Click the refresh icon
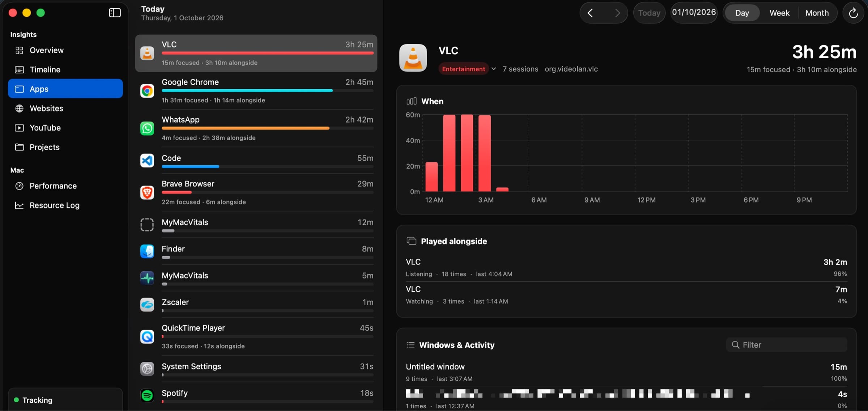The height and width of the screenshot is (411, 868). pos(854,13)
